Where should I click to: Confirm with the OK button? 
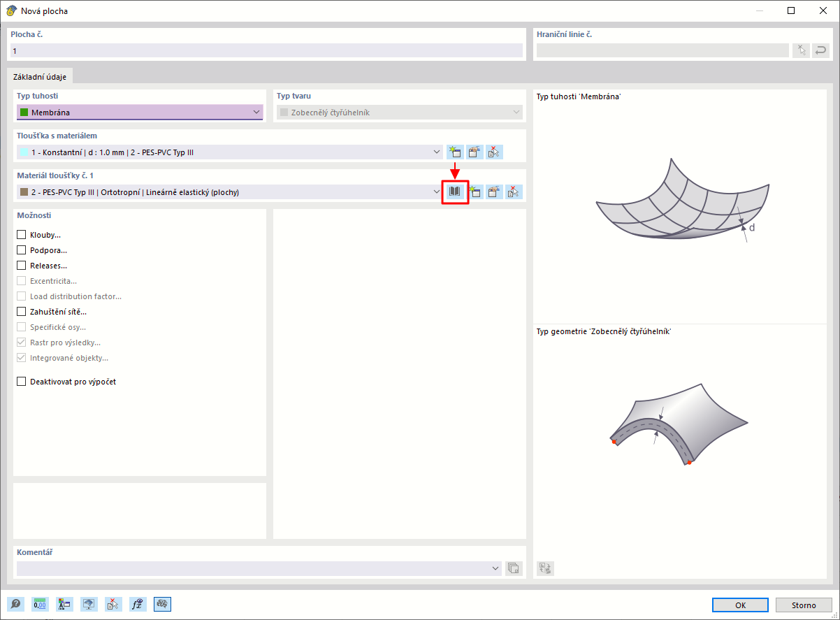(741, 605)
